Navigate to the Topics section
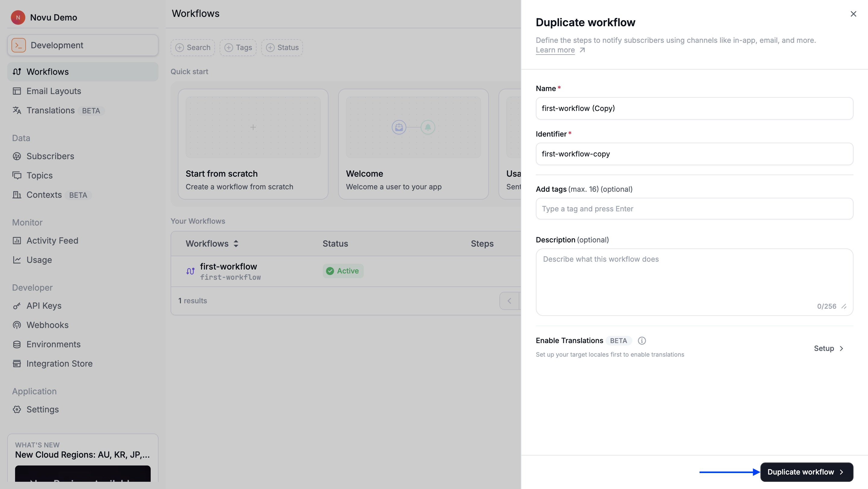Screen dimensions: 868x489 [x=39, y=175]
